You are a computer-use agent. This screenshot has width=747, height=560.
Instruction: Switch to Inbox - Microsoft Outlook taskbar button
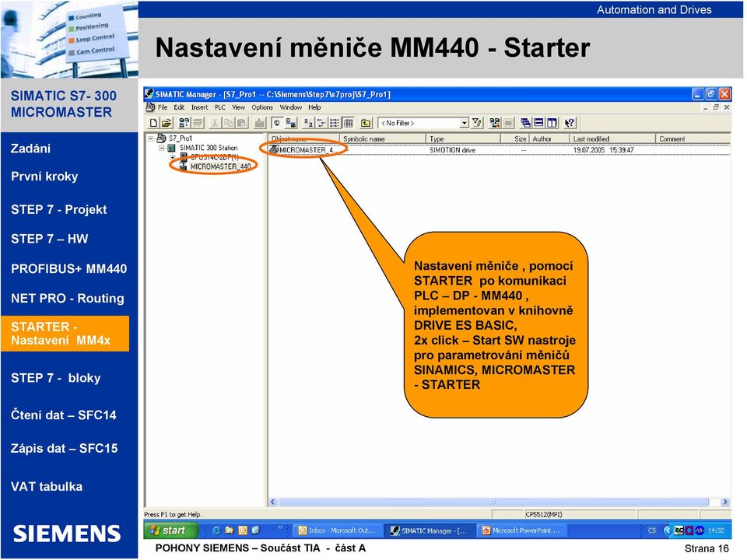(x=338, y=530)
